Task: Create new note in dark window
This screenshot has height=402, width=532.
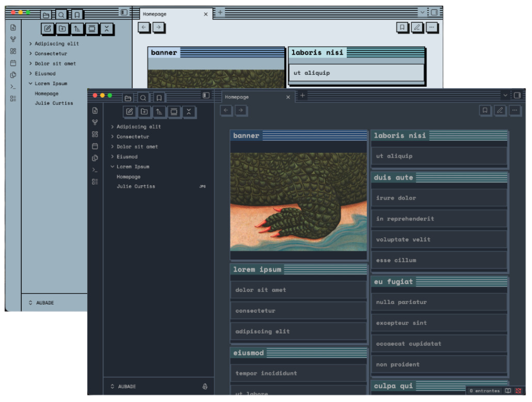Action: click(x=130, y=111)
